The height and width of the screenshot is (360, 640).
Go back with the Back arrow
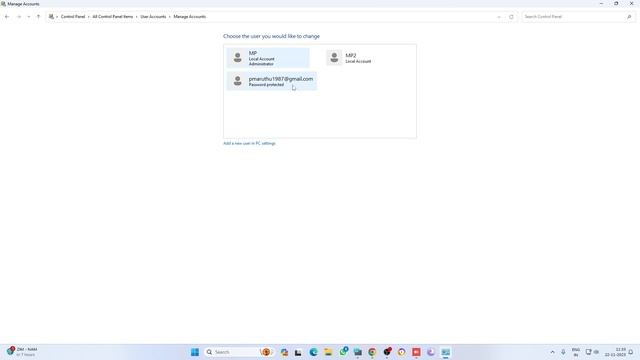click(x=7, y=17)
